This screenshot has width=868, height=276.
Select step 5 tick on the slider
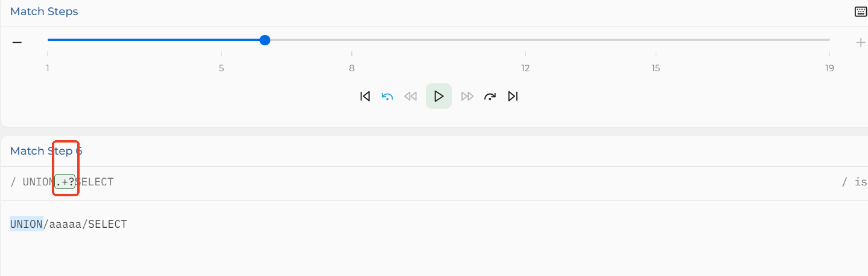(221, 68)
